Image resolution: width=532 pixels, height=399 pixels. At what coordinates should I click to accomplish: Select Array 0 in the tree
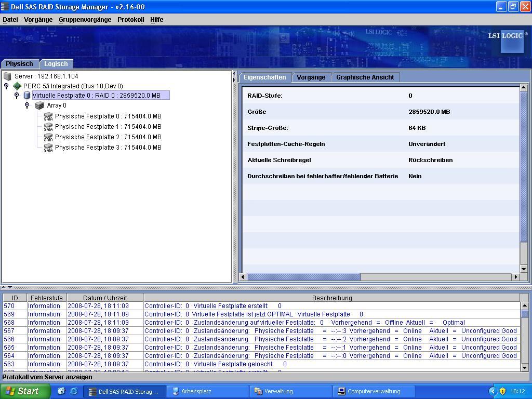click(57, 105)
